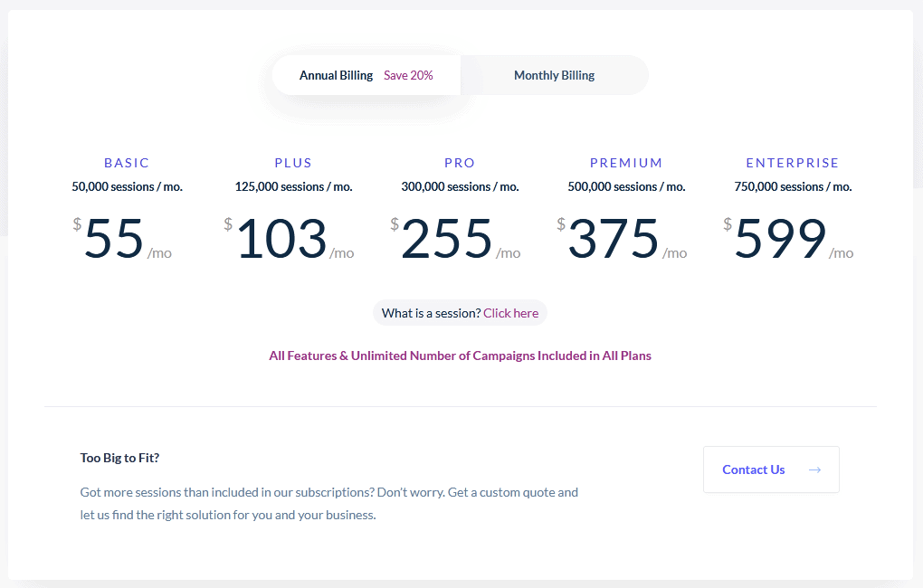Select 300,000 sessions per month text
Screen dimensions: 923x588
click(460, 186)
